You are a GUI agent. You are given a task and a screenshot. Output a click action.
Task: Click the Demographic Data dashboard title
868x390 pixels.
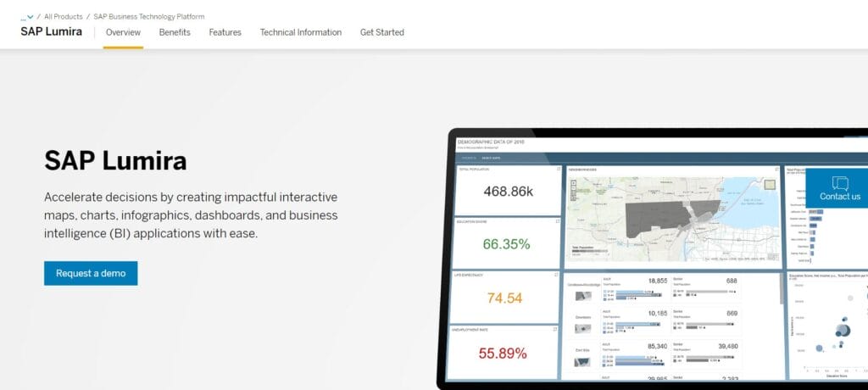(x=491, y=142)
